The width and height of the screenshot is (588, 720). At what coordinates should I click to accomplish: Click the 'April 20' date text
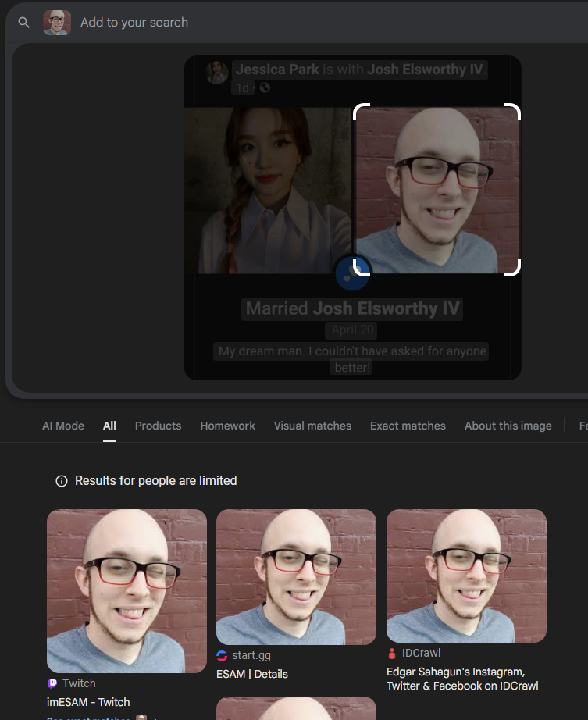tap(352, 330)
